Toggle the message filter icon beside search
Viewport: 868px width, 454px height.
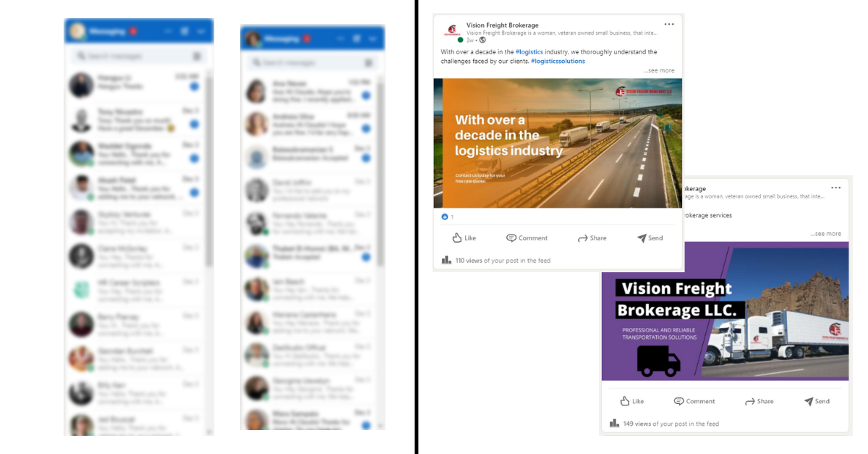point(197,56)
